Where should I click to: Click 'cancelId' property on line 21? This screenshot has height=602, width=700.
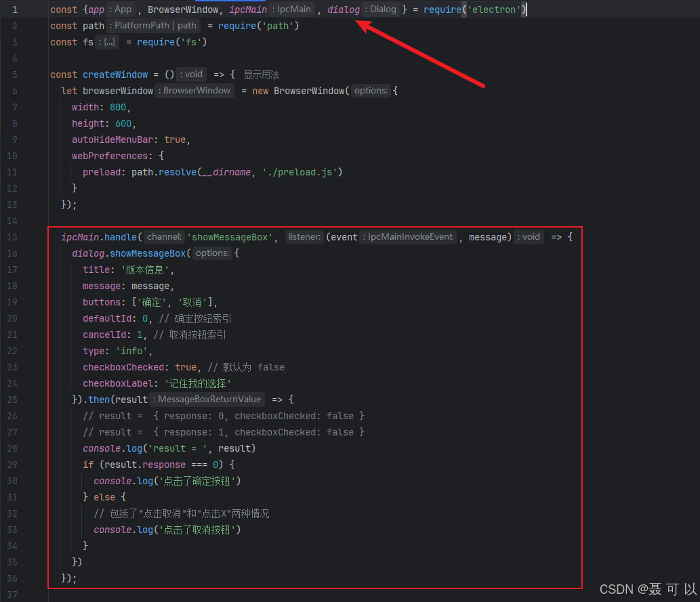(104, 335)
